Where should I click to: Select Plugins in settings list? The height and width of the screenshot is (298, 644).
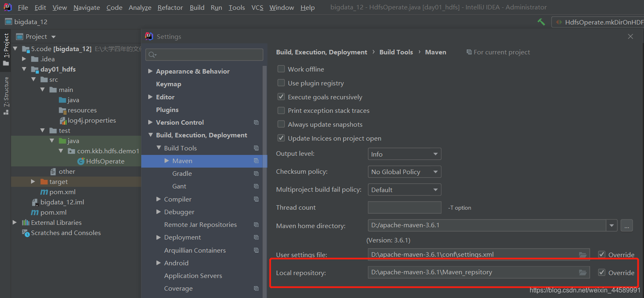167,110
